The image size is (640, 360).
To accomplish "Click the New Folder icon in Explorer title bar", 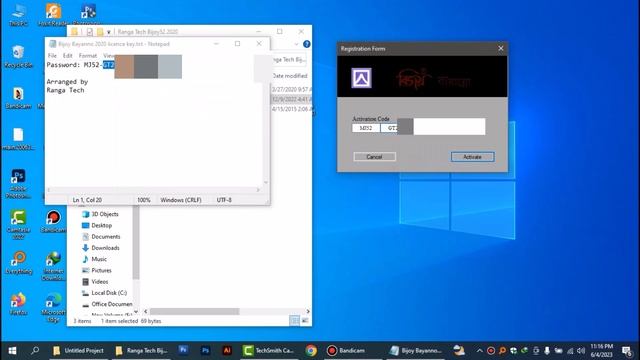I will click(100, 32).
